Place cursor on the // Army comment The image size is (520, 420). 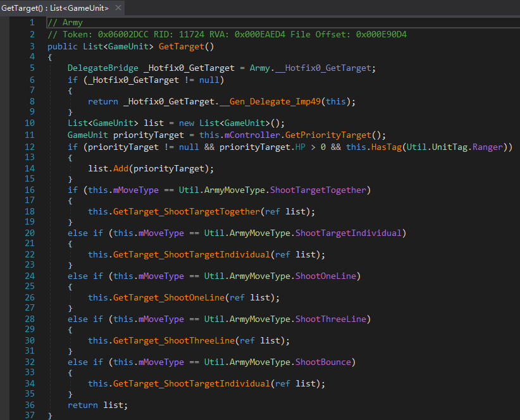(x=65, y=23)
